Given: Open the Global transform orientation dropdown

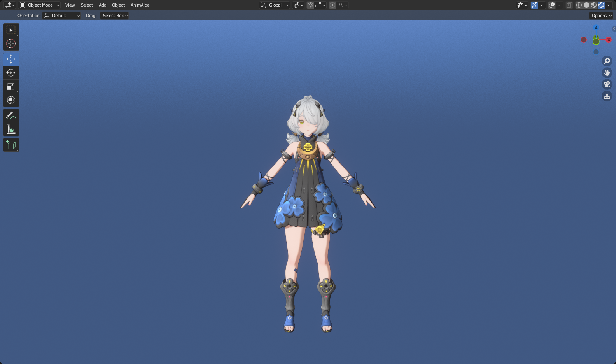Looking at the screenshot, I should point(275,5).
